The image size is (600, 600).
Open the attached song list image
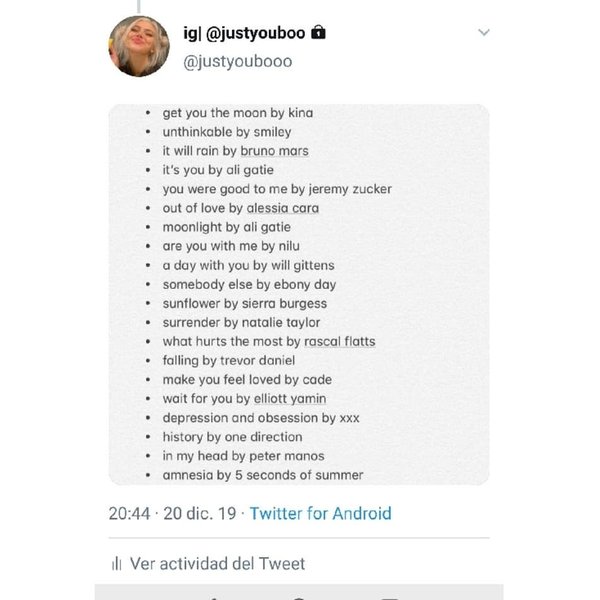pos(300,295)
